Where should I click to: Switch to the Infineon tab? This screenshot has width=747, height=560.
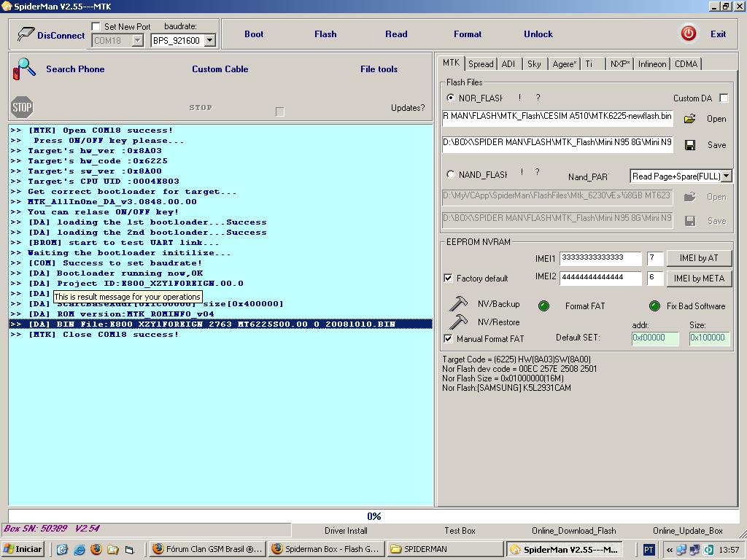651,64
